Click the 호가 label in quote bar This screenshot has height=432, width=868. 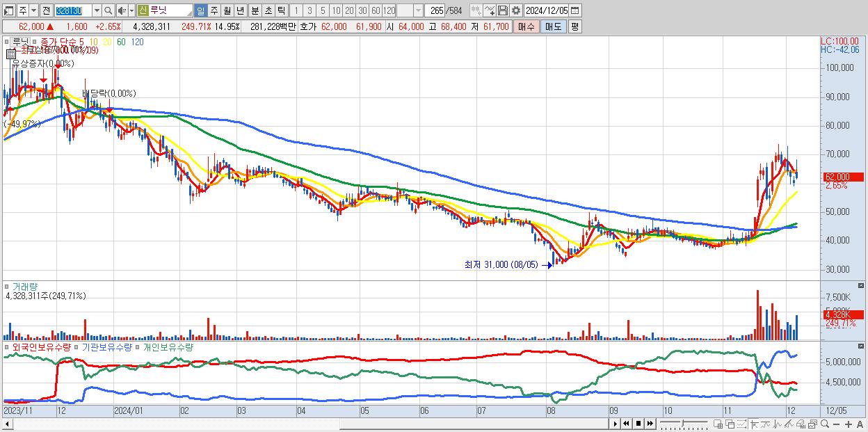click(307, 26)
